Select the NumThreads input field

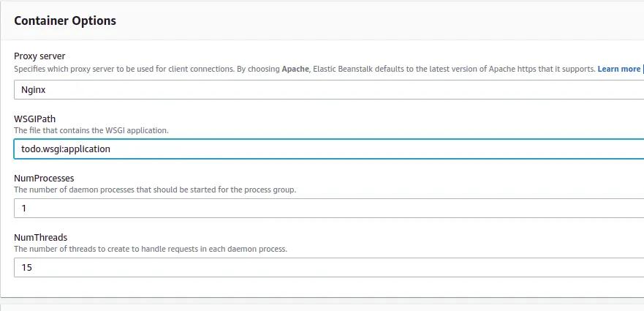pos(329,267)
